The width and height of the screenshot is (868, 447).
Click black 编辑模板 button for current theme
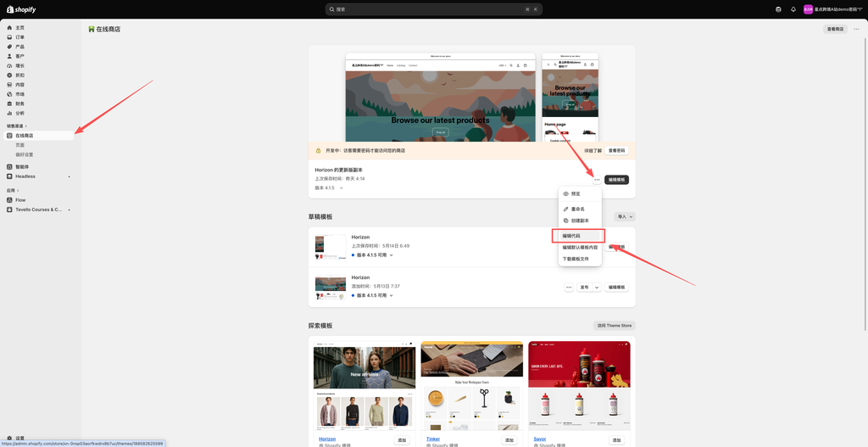coord(616,180)
